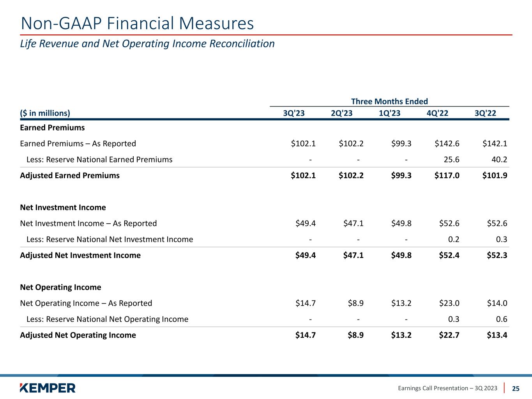Select the Adjusted Net Investment Income label

coord(80,255)
